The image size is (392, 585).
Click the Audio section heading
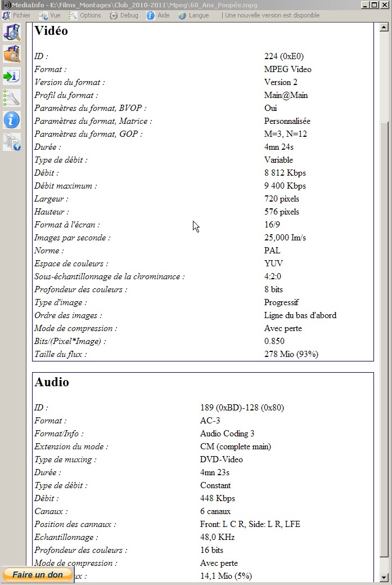[52, 382]
